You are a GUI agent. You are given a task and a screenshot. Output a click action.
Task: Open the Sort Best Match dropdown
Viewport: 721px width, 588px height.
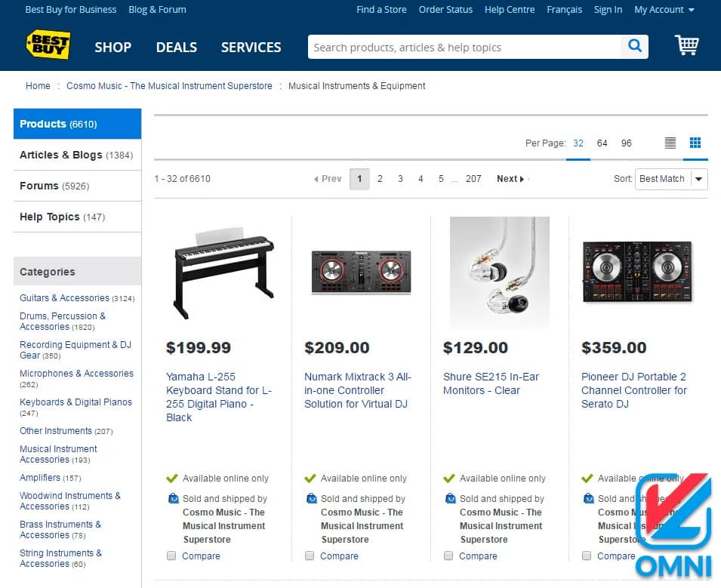click(670, 179)
